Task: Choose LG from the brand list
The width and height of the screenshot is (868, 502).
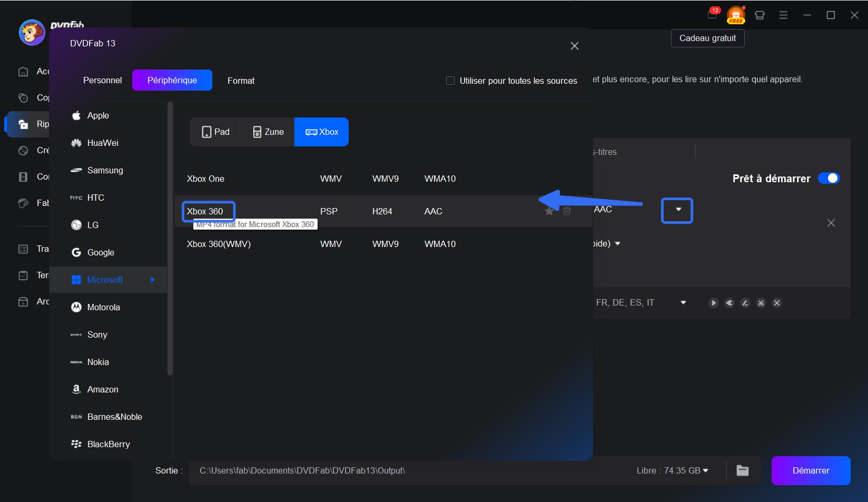Action: [x=108, y=225]
